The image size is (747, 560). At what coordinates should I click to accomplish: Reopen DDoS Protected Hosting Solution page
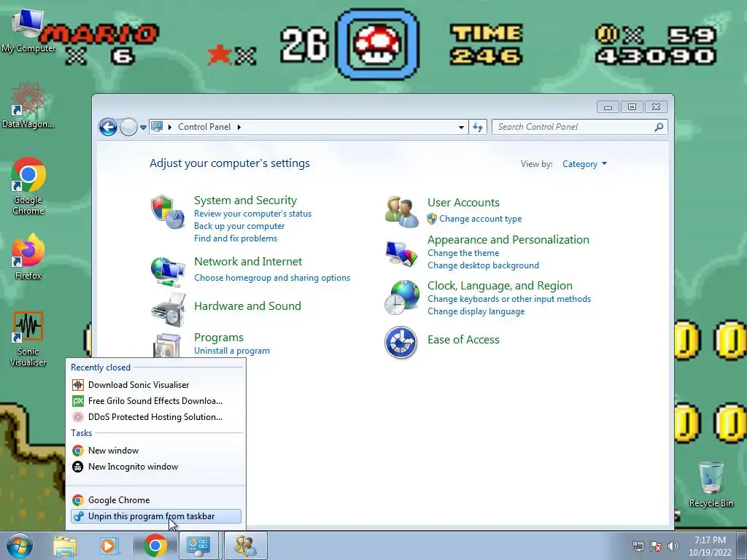[x=156, y=417]
